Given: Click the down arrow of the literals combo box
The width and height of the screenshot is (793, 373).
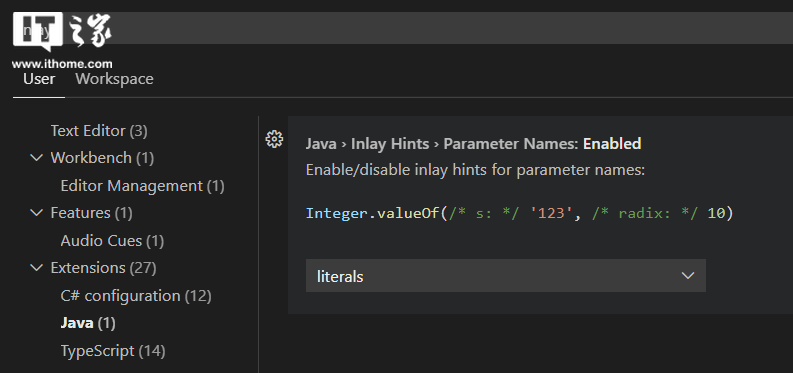Looking at the screenshot, I should 687,275.
